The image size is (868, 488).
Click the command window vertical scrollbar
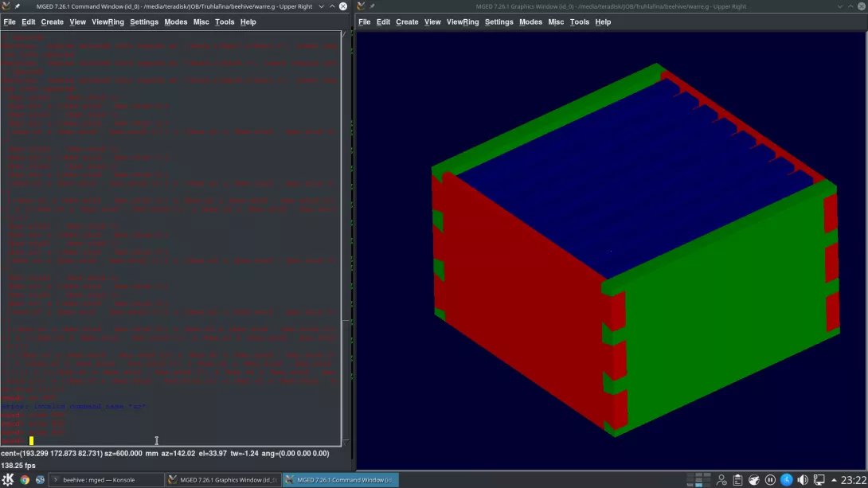click(x=346, y=238)
